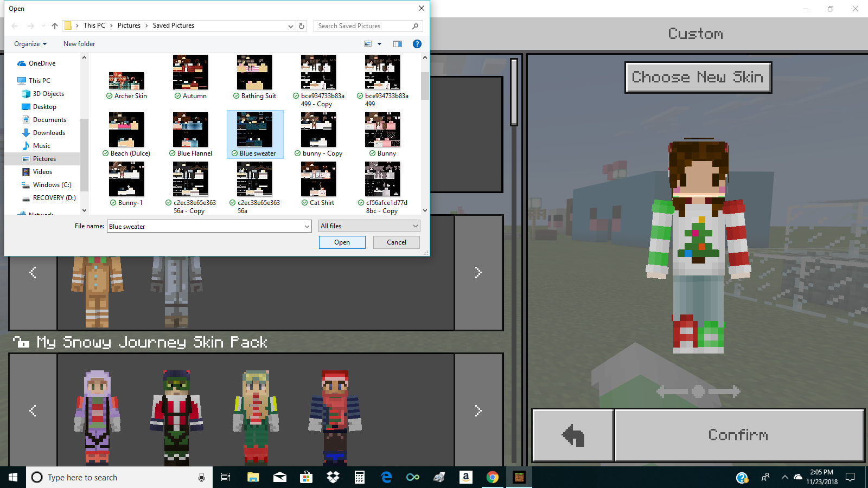This screenshot has width=868, height=488.
Task: Click the back arrow button in Minecraft
Action: (x=573, y=435)
